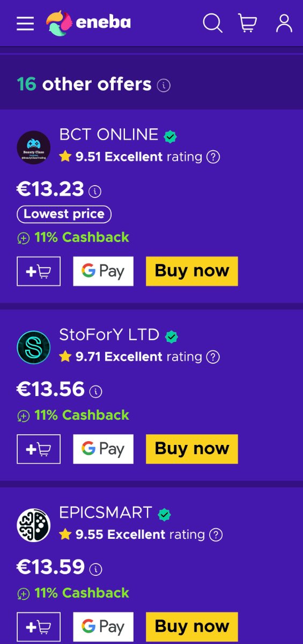Open BCT ONLINE seller avatar

[33, 148]
